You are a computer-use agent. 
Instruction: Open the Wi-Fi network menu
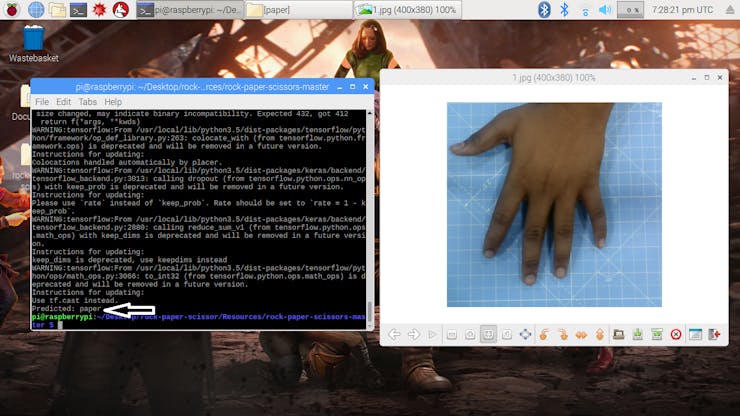pos(585,10)
